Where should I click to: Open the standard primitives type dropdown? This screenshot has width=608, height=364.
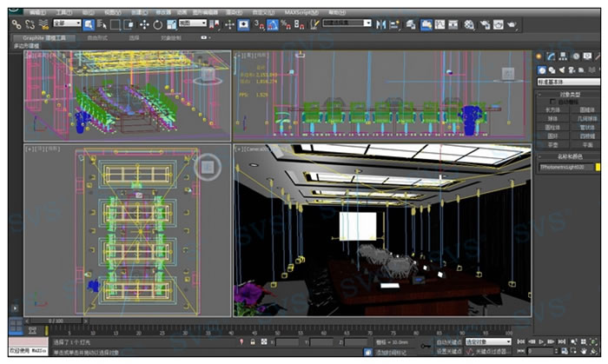pyautogui.click(x=567, y=83)
